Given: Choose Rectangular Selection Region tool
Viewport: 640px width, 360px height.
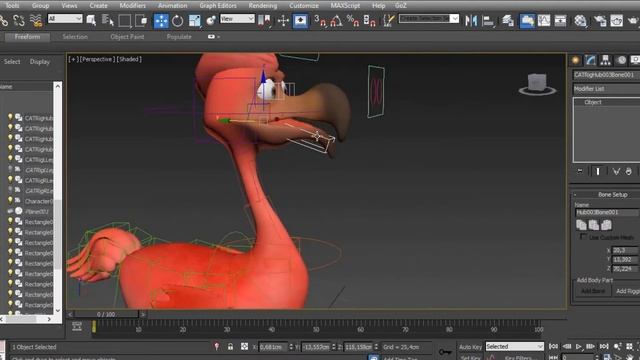Looking at the screenshot, I should click(x=124, y=20).
